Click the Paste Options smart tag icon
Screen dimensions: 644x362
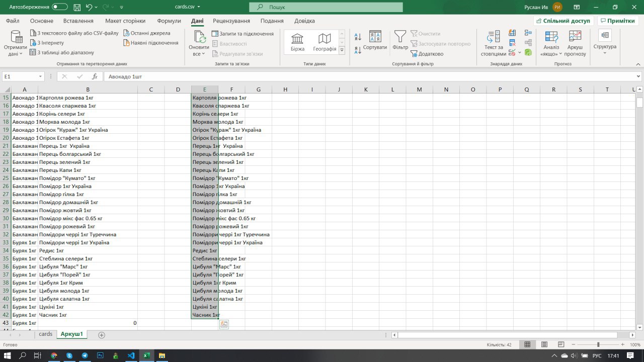224,324
